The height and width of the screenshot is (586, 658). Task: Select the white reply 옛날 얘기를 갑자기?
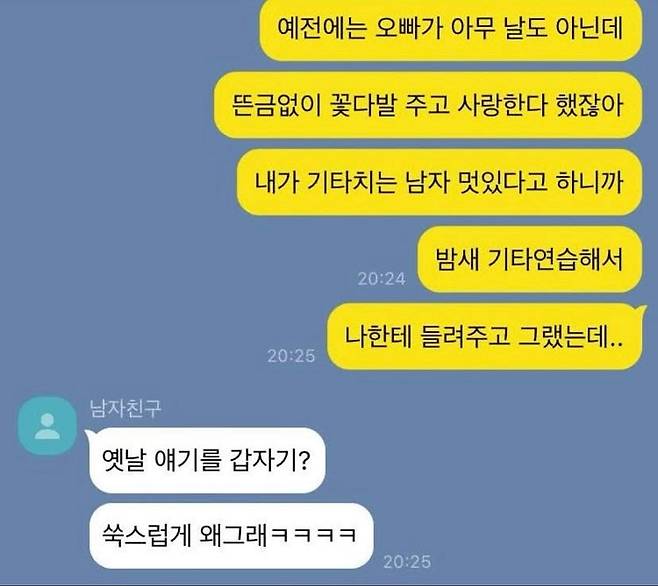207,460
